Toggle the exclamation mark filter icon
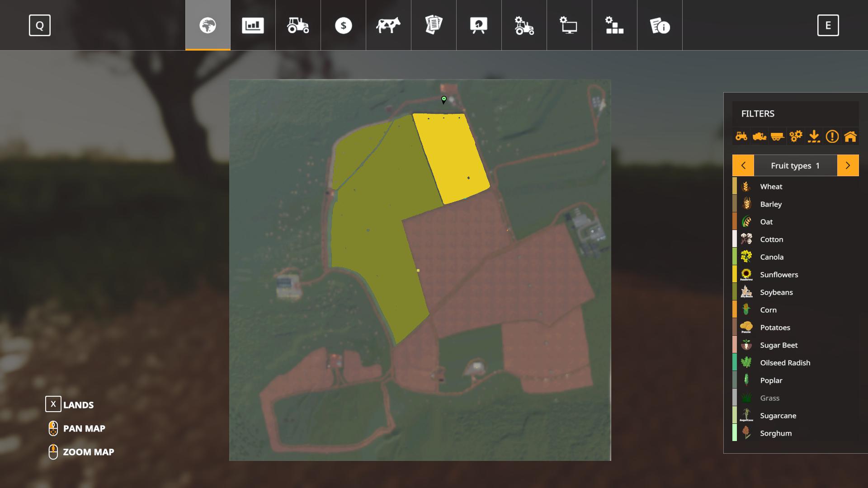This screenshot has width=868, height=488. tap(832, 136)
